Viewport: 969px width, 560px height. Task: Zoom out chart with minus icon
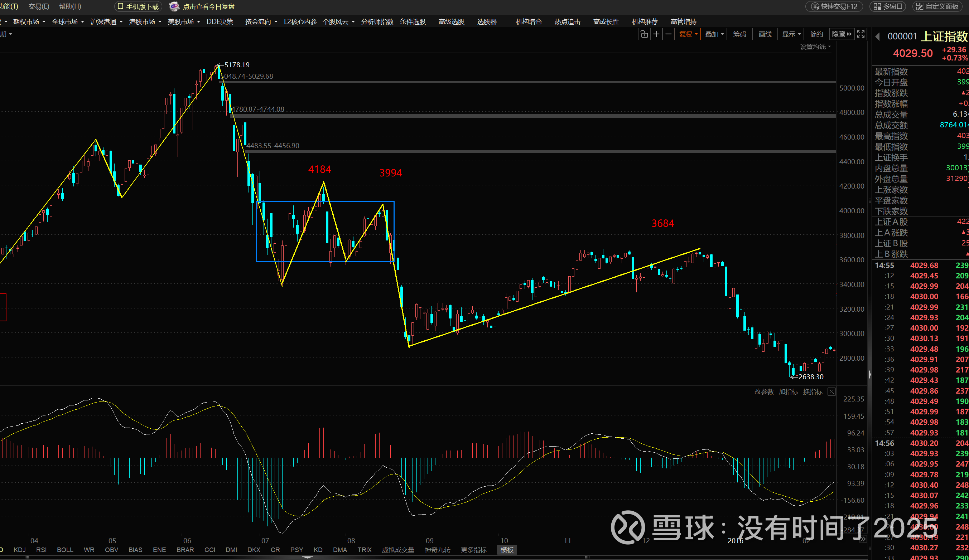point(668,34)
